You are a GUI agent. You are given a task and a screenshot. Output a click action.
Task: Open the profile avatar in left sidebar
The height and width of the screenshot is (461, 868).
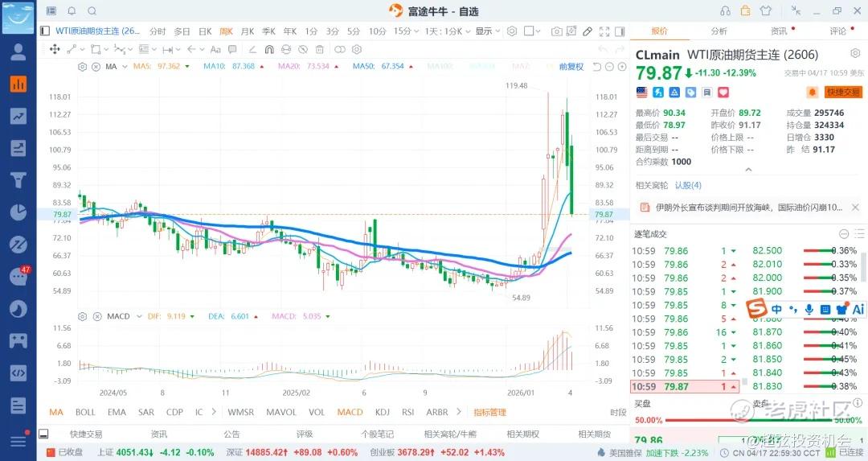[18, 52]
